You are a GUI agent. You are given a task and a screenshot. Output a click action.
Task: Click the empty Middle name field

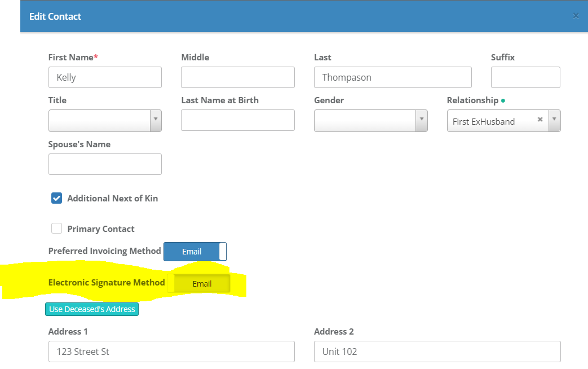[237, 77]
